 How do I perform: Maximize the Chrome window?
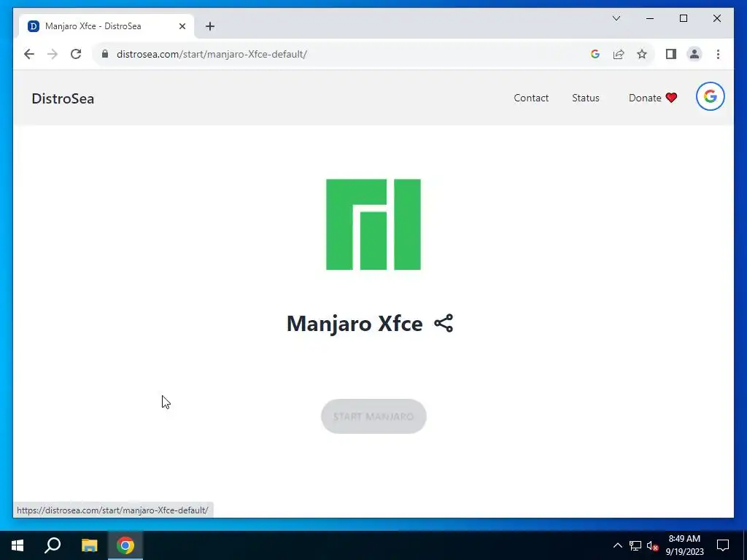pyautogui.click(x=683, y=18)
